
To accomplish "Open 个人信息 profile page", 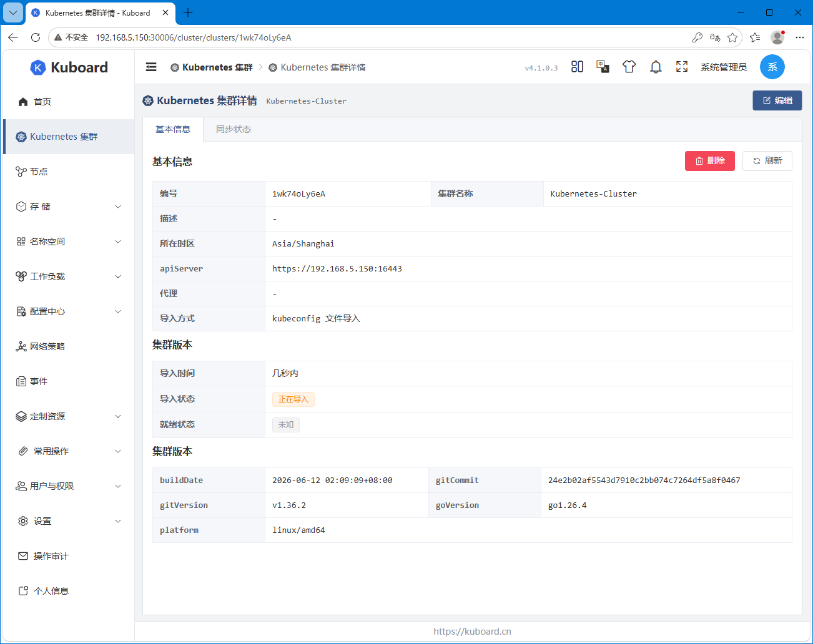I will (x=69, y=591).
